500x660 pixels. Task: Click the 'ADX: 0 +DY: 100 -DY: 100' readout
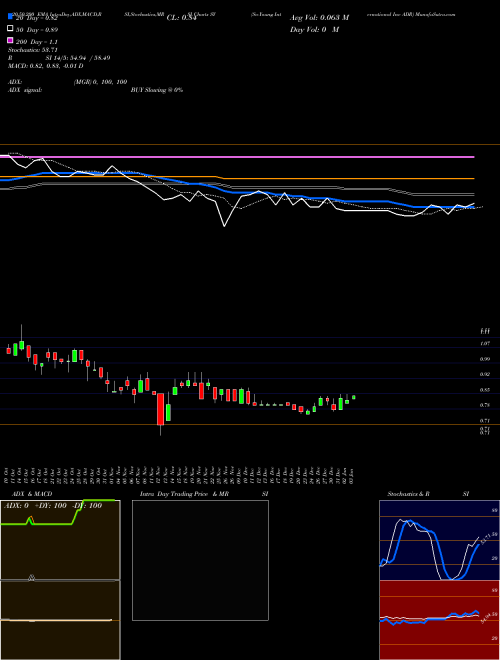tap(53, 506)
